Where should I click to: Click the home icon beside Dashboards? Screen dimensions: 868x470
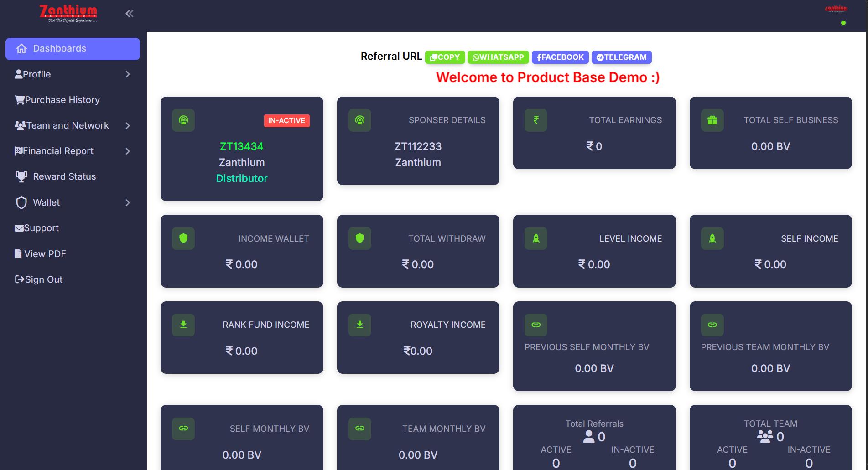tap(21, 49)
